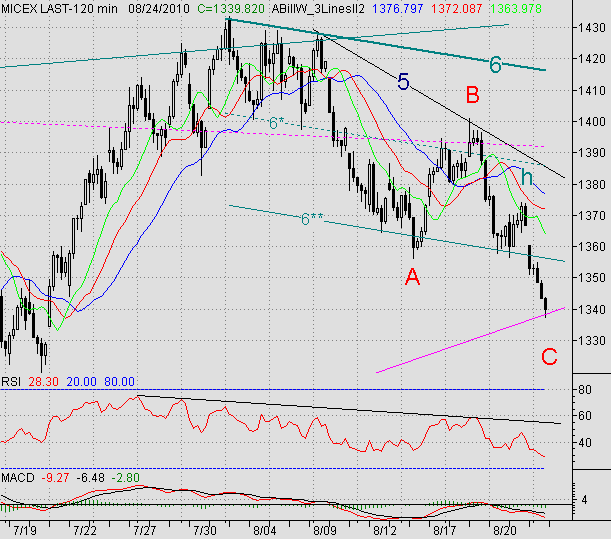Click the 8/17 date axis label
The width and height of the screenshot is (611, 539).
(x=445, y=530)
